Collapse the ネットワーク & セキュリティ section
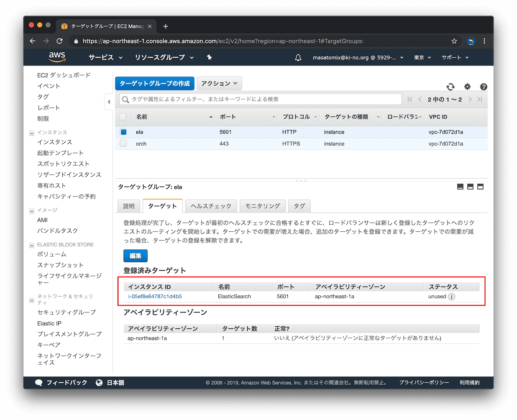517x420 pixels. click(32, 300)
